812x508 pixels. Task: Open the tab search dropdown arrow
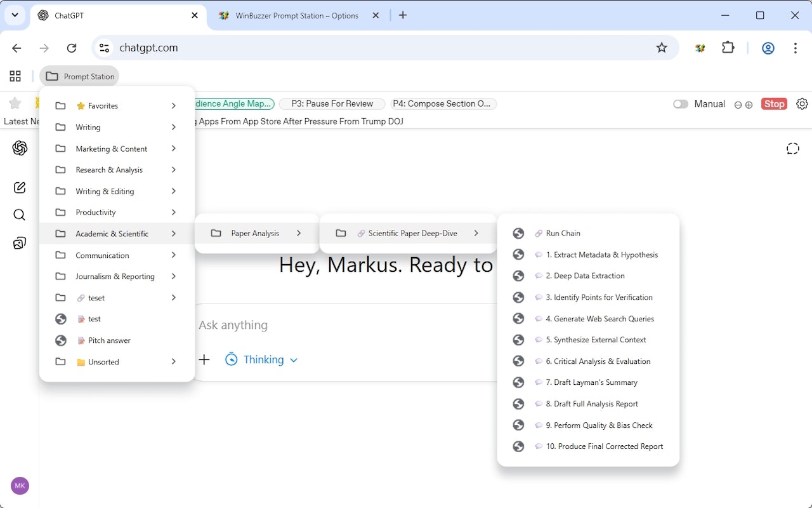pos(15,15)
